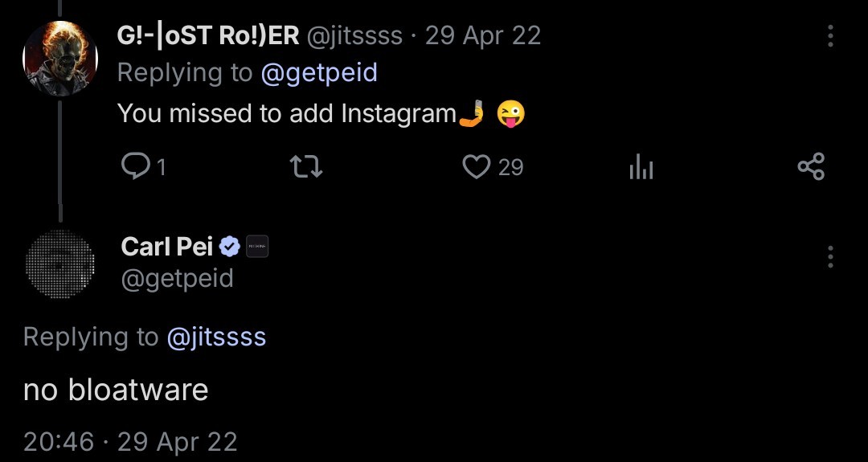The width and height of the screenshot is (868, 462).
Task: Click the 29 Apr 22 date on first tweet
Action: coord(483,36)
